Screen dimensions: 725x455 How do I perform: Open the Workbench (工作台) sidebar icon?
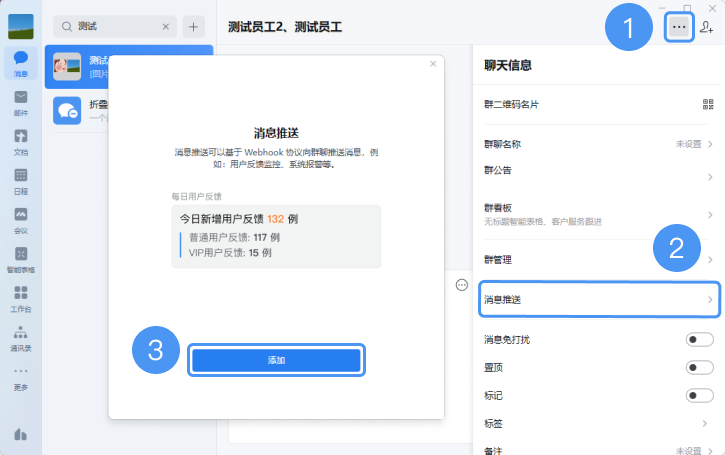pos(20,297)
